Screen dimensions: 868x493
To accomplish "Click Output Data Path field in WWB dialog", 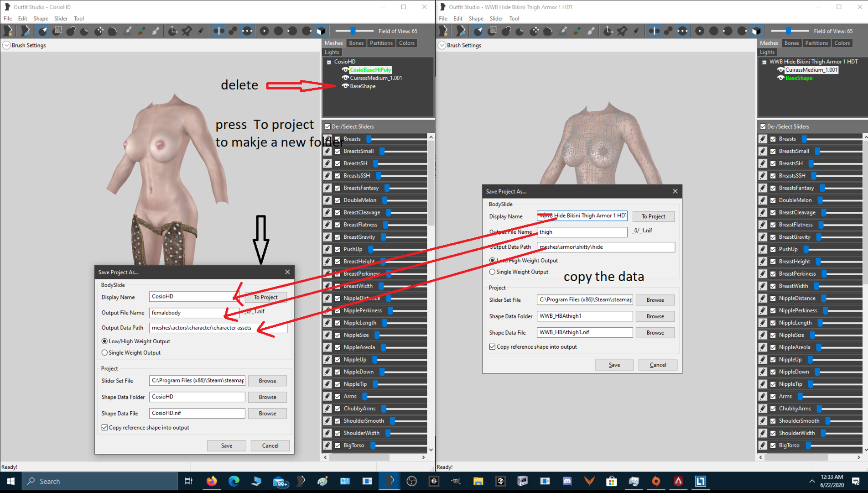I will [606, 247].
